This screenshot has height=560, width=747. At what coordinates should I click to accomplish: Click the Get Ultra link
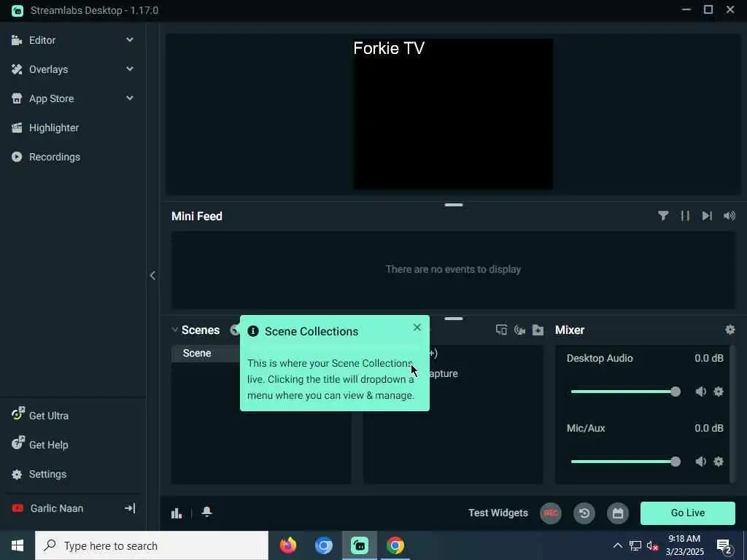(49, 415)
